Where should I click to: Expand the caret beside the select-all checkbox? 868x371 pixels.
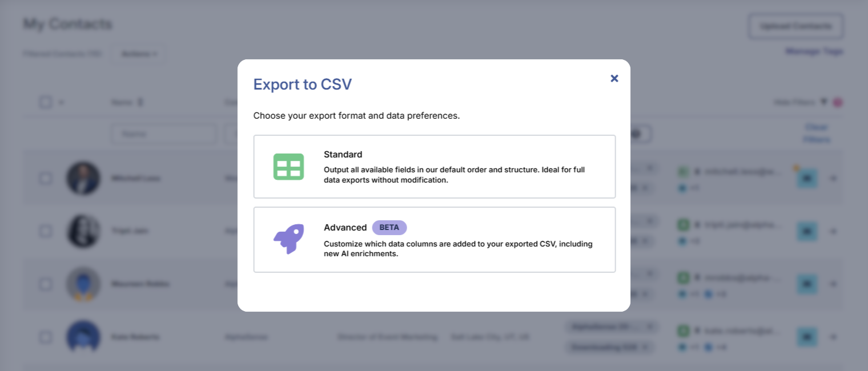[61, 102]
